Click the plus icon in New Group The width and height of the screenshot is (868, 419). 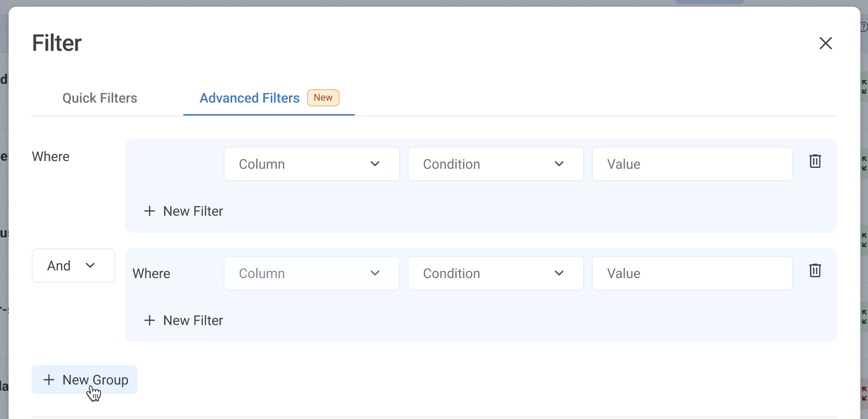(49, 380)
